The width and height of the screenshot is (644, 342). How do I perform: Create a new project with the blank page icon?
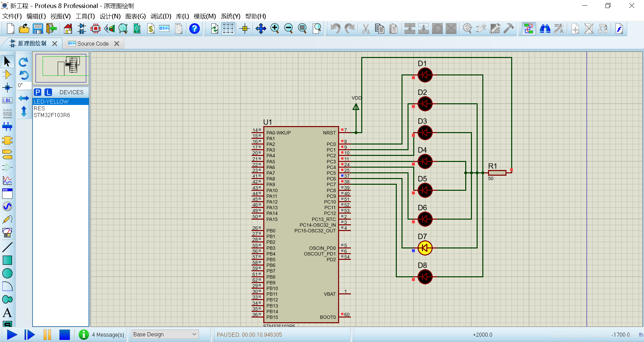(10, 28)
